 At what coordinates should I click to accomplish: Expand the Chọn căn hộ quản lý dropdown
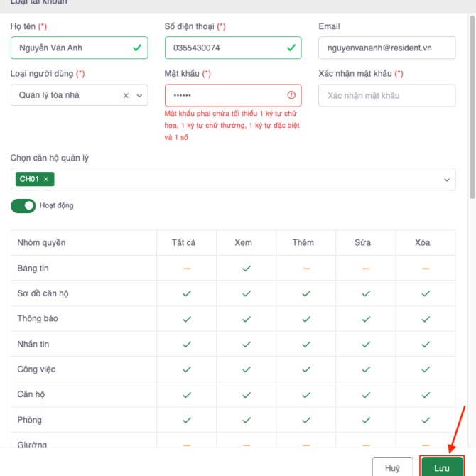(448, 180)
